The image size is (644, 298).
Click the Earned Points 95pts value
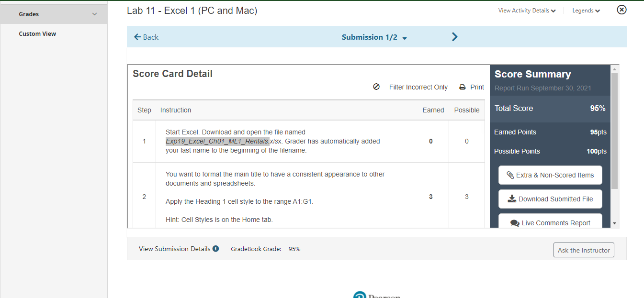tap(598, 132)
